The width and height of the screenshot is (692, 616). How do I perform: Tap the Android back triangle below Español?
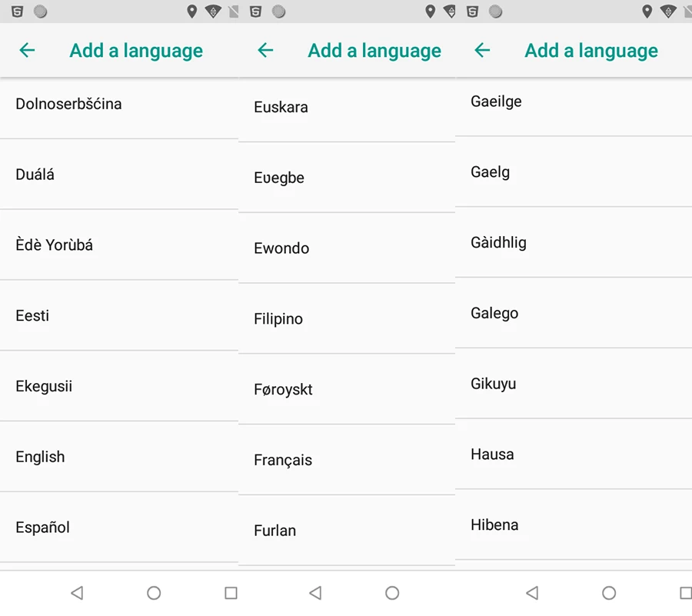[x=77, y=593]
